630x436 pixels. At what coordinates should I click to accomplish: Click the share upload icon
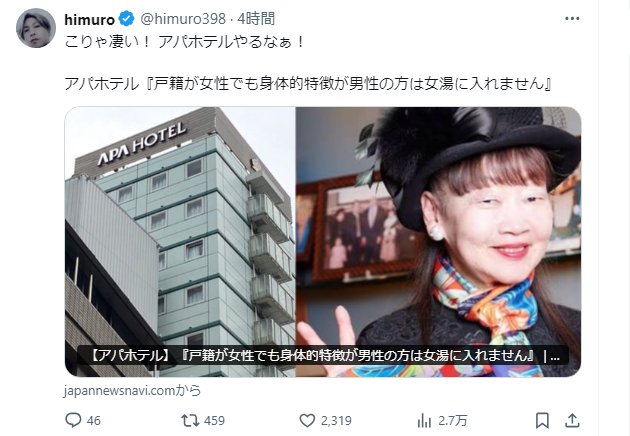572,420
